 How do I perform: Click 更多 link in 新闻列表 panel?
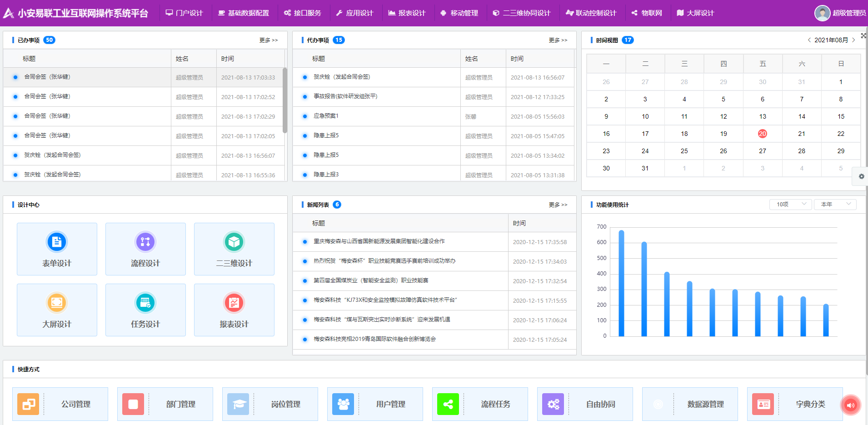point(558,205)
